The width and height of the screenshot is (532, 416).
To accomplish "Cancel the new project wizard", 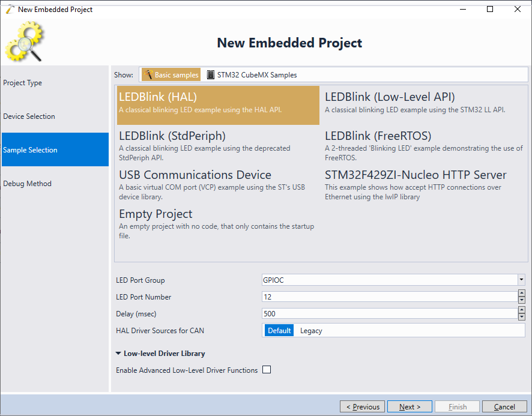I will click(x=504, y=406).
